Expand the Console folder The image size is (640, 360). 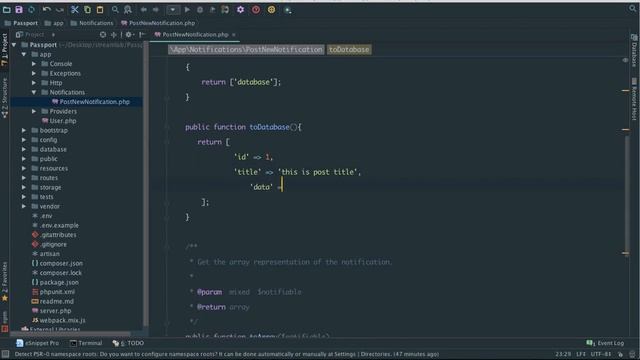(34, 64)
